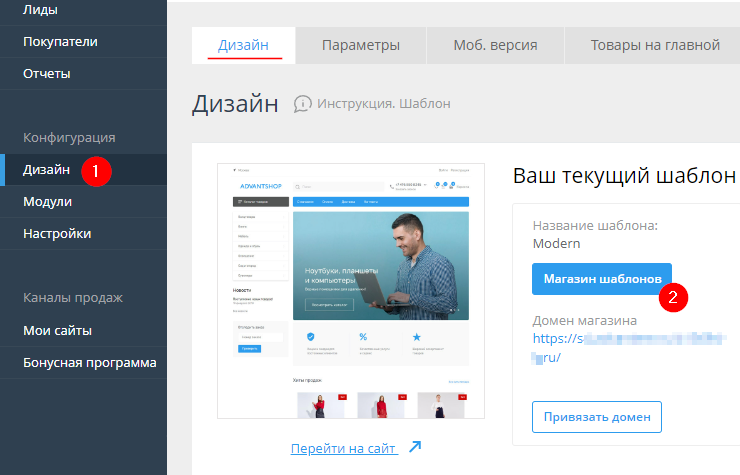Click the red number 2 marker

coord(674,296)
